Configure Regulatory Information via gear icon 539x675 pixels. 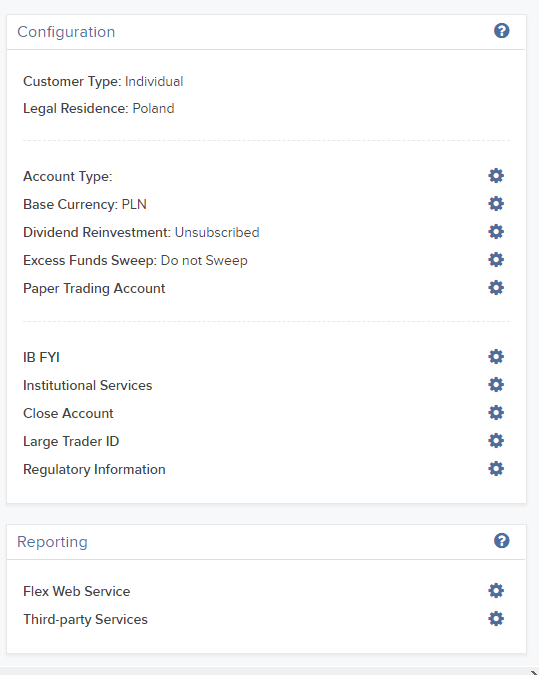(x=496, y=468)
